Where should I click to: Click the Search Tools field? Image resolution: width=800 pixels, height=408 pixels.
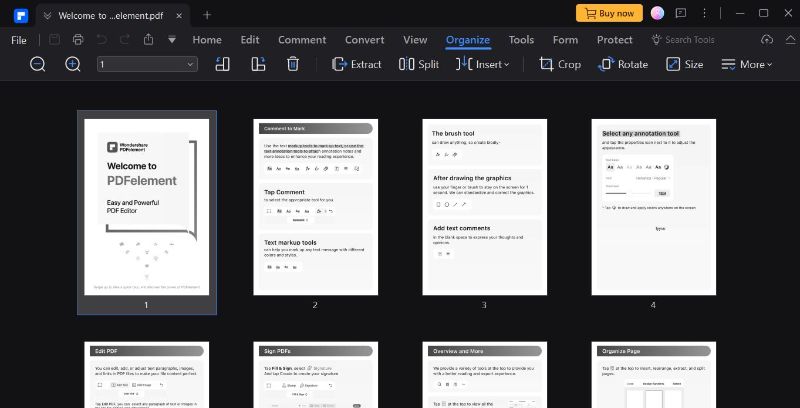[683, 40]
